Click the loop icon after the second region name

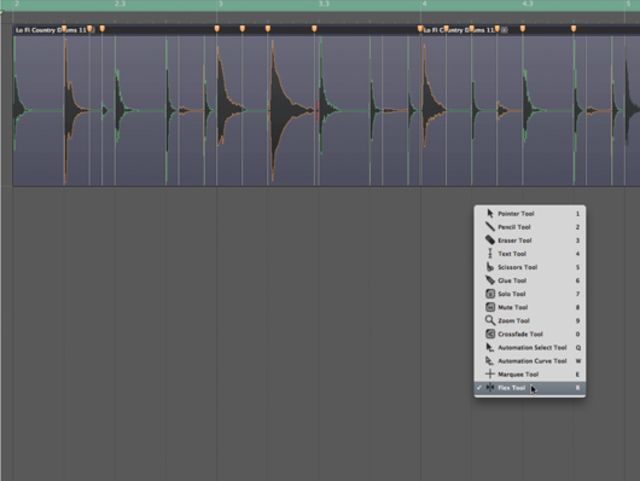point(504,30)
